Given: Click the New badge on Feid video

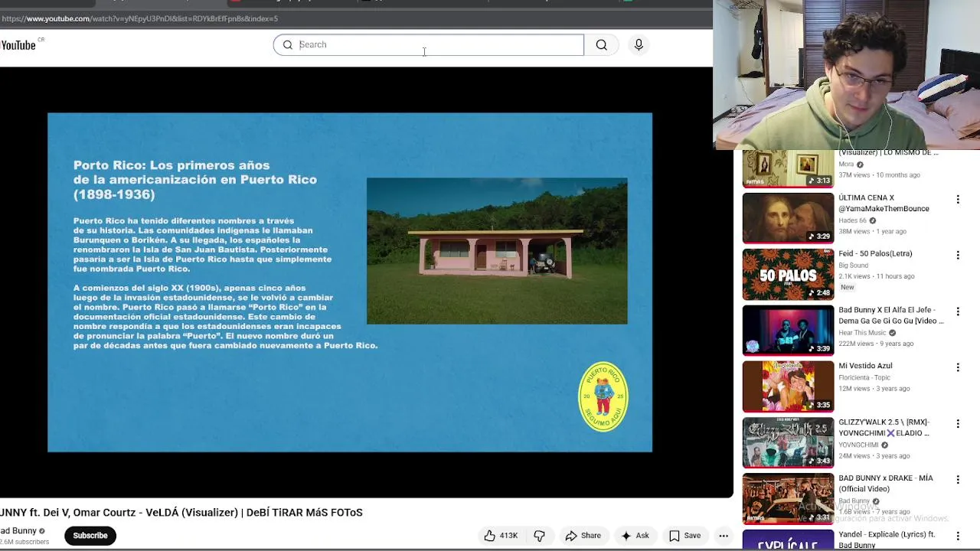Looking at the screenshot, I should (847, 287).
